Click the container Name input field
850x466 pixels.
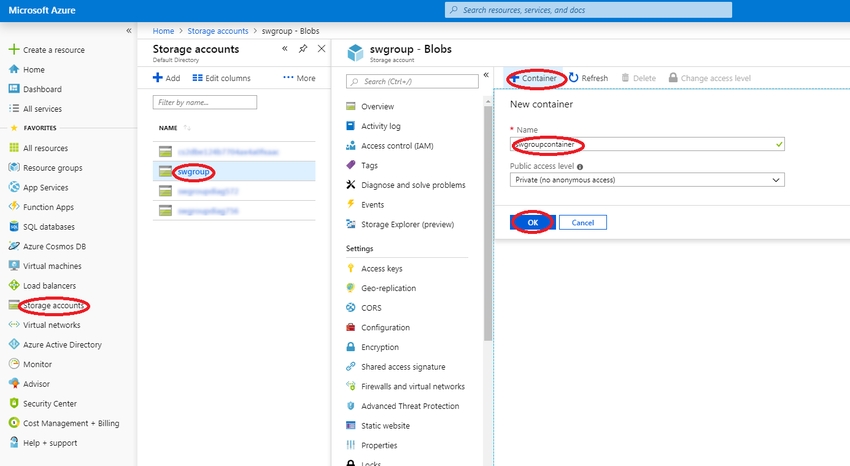[x=646, y=145]
